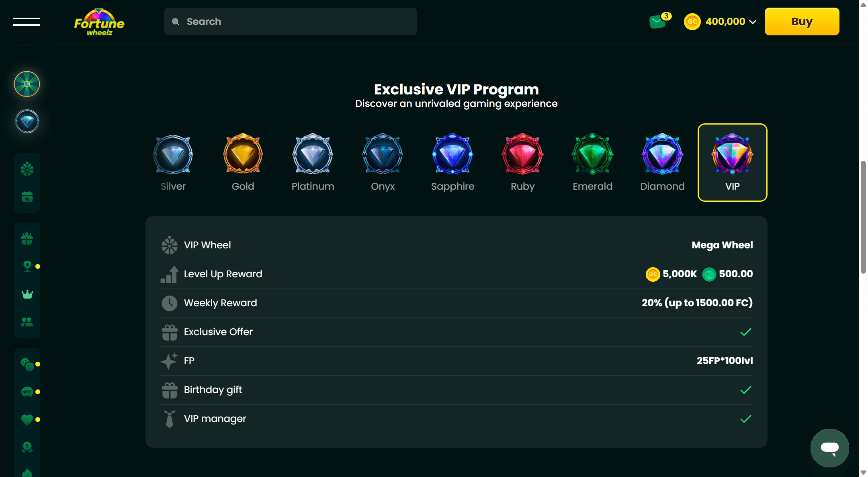Click the gift box sidebar icon
868x477 pixels.
pos(27,239)
